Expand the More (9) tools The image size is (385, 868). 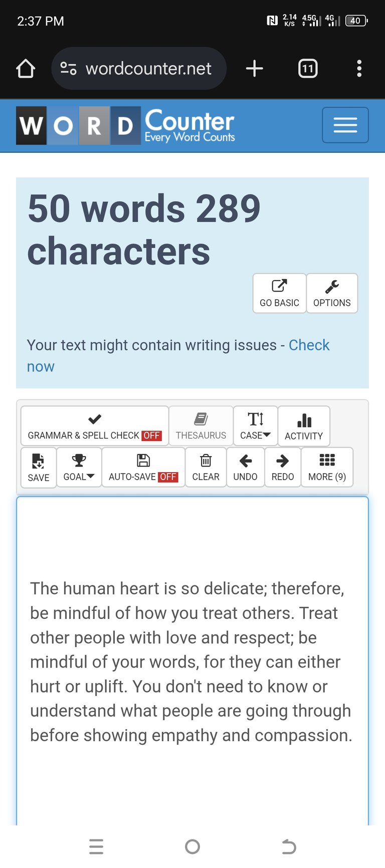327,467
